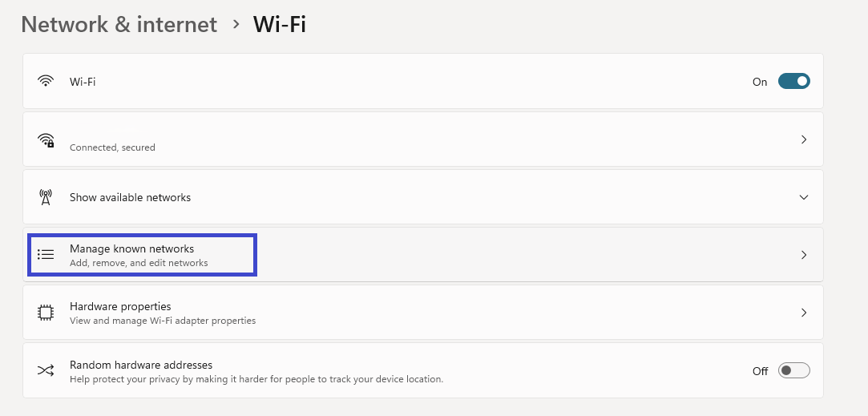Click the chevron on Manage known networks row
Image resolution: width=868 pixels, height=416 pixels.
[804, 255]
